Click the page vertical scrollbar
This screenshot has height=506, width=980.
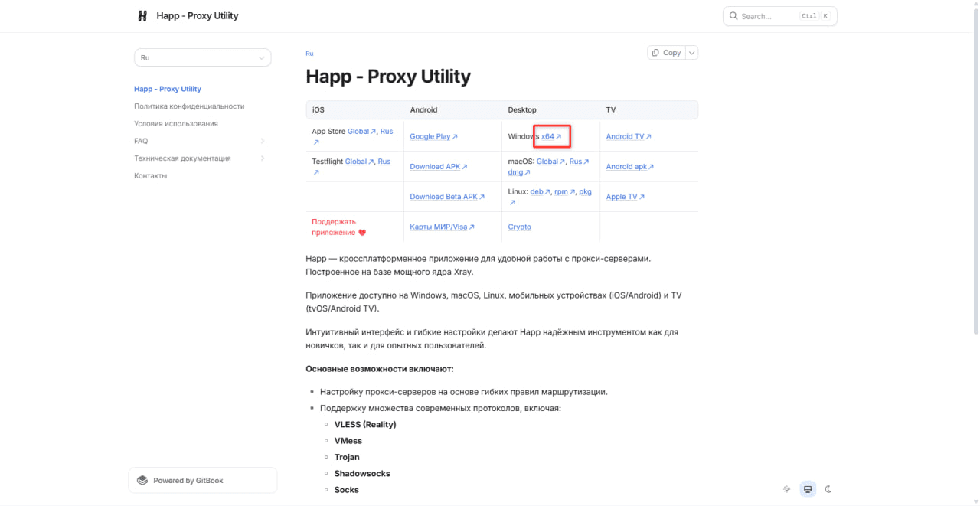[975, 184]
